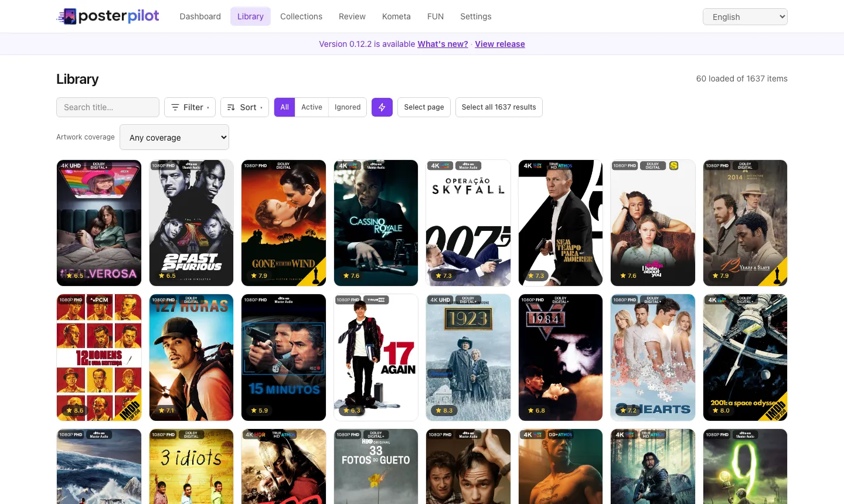Open the Sem Tempo Para Morrer poster
Image resolution: width=844 pixels, height=504 pixels.
[x=561, y=223]
